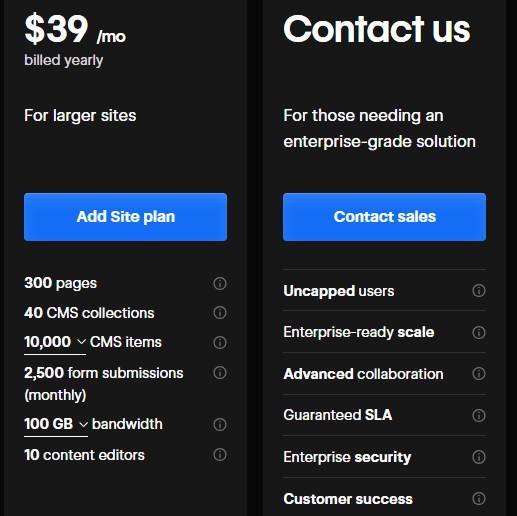Image resolution: width=517 pixels, height=516 pixels.
Task: Click the Guaranteed SLA feature label
Action: click(338, 415)
